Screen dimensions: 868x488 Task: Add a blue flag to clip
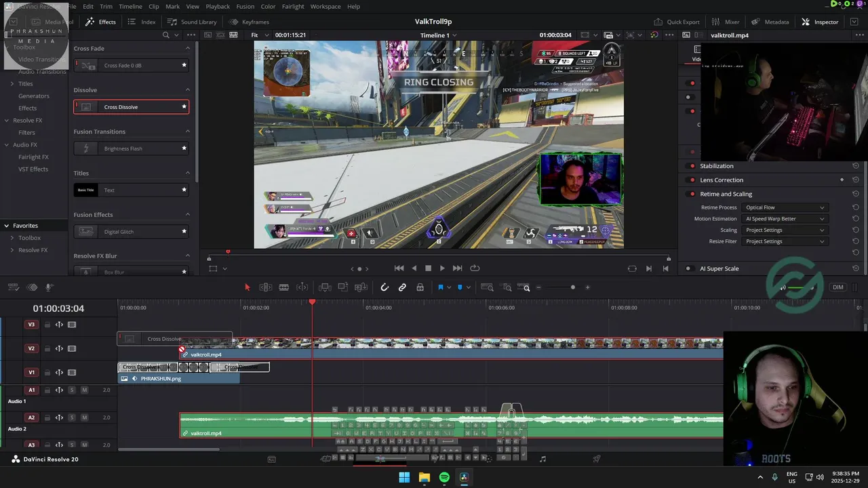pos(440,287)
